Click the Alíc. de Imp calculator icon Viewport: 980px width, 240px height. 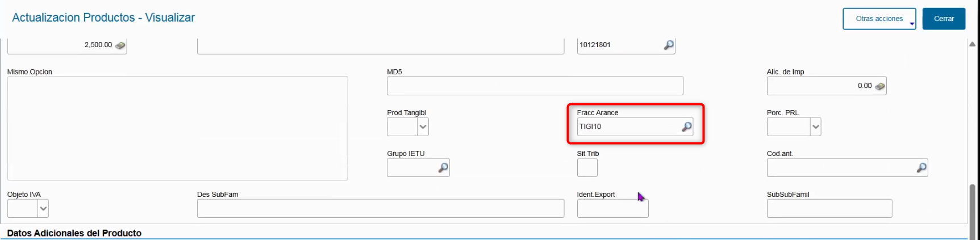[880, 86]
